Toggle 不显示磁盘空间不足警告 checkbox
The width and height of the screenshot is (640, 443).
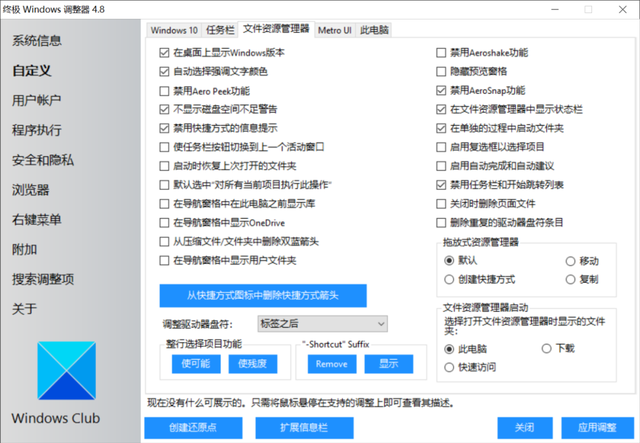click(x=164, y=109)
